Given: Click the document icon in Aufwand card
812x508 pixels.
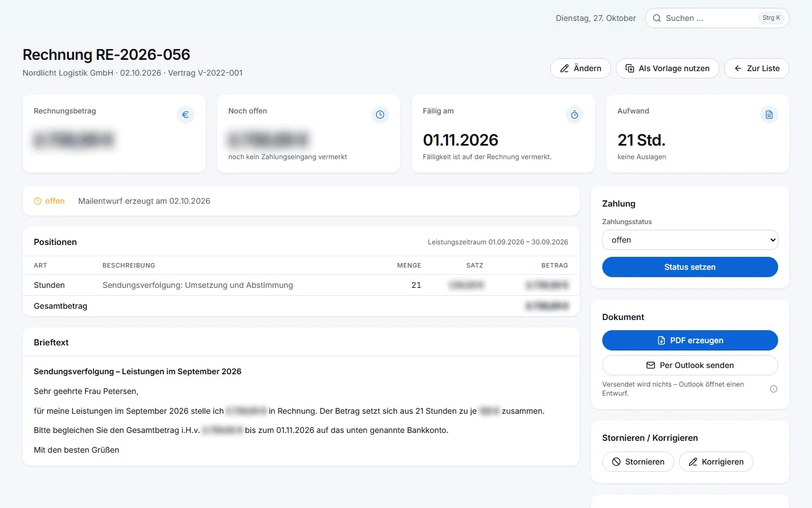Looking at the screenshot, I should (769, 115).
